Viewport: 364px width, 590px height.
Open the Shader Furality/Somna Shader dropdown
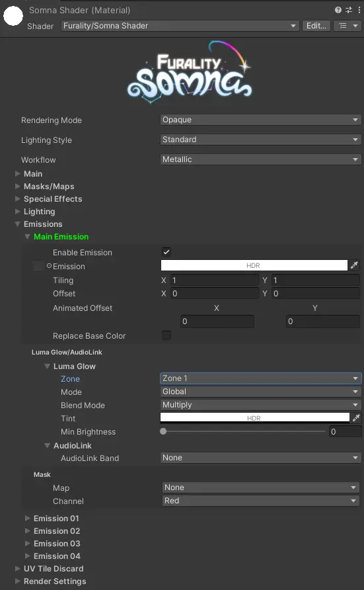pos(180,26)
